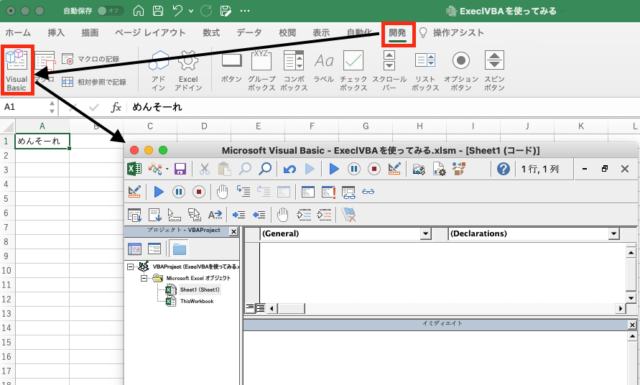Toggle Folders view in the project panel
This screenshot has height=385, width=640.
tap(179, 249)
